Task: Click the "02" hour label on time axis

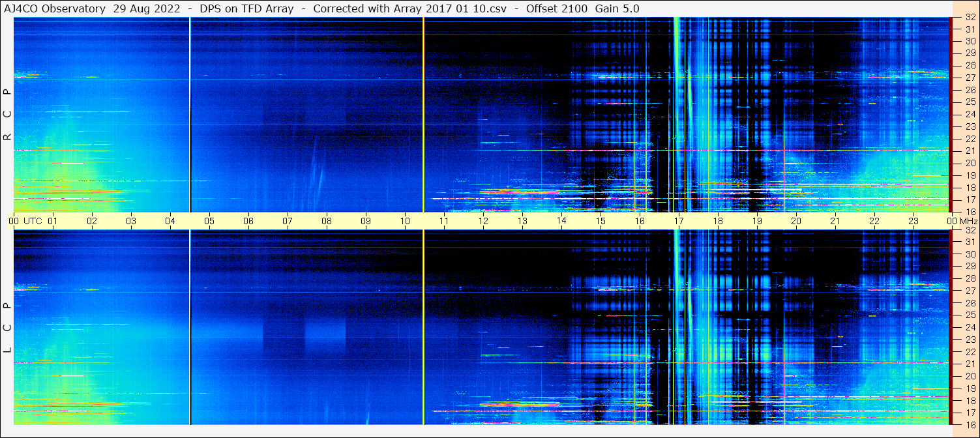Action: (92, 221)
